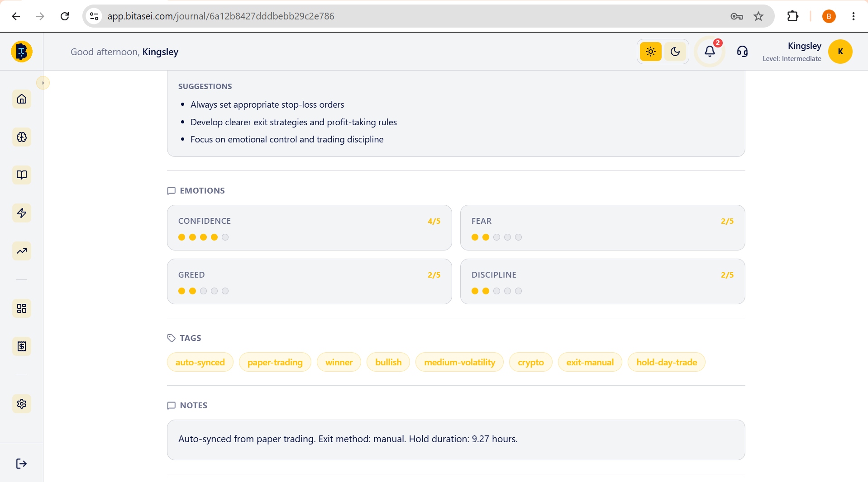Open the browser extensions puzzle icon

point(793,16)
